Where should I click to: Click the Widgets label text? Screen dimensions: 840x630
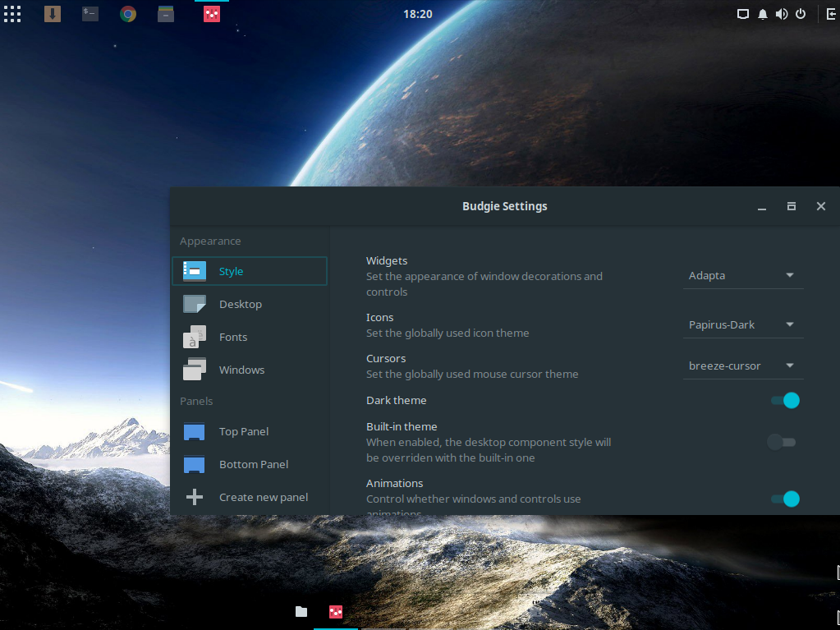coord(387,261)
